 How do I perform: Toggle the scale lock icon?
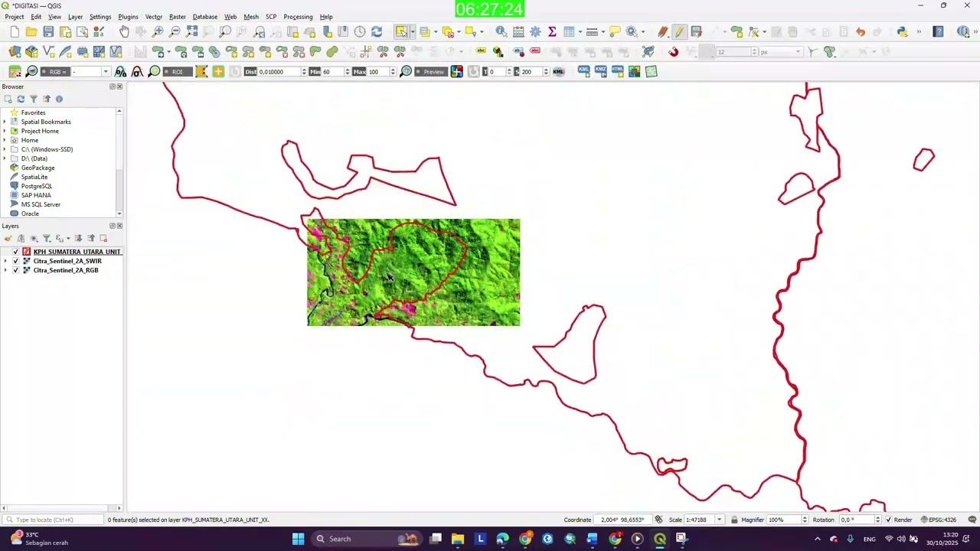(x=734, y=520)
